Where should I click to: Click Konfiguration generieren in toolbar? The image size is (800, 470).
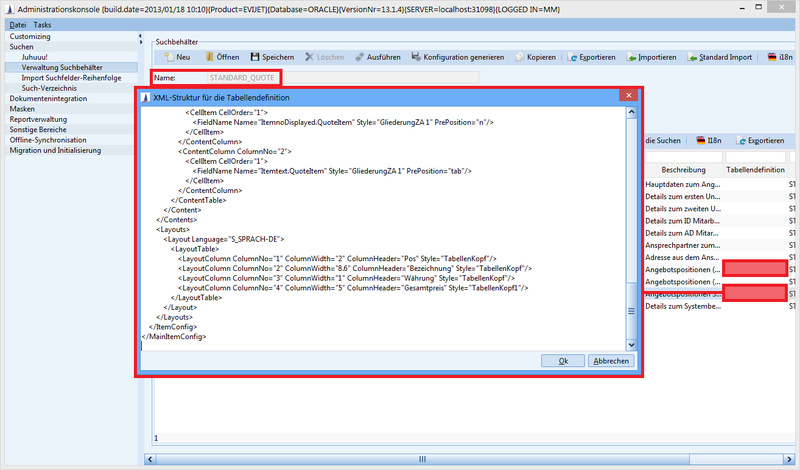463,57
